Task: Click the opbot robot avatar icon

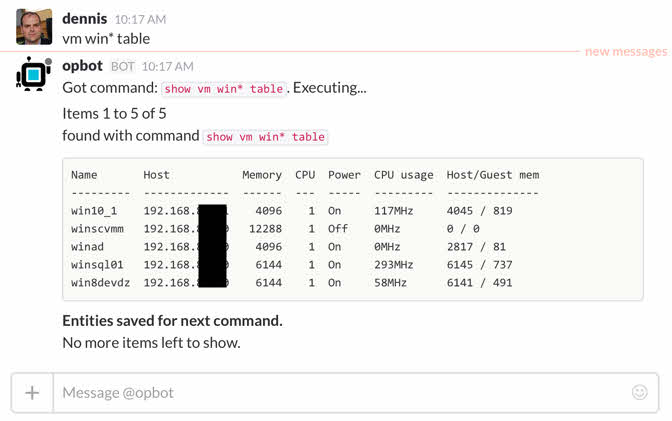Action: pos(31,75)
